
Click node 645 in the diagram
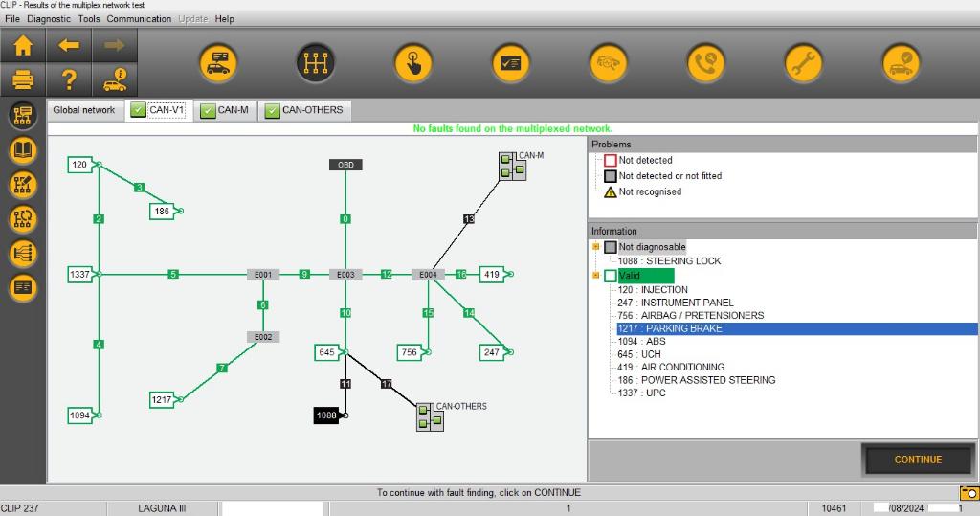pos(328,352)
